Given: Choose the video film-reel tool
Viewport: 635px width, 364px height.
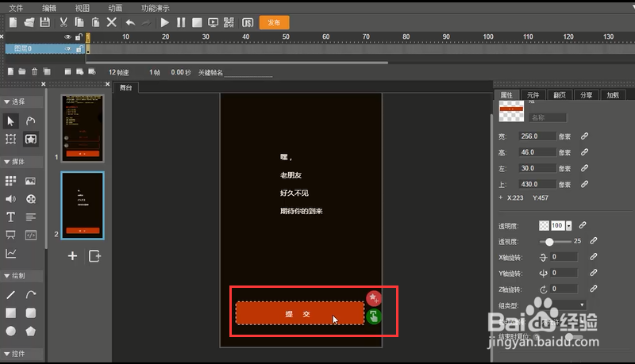Looking at the screenshot, I should (x=31, y=199).
